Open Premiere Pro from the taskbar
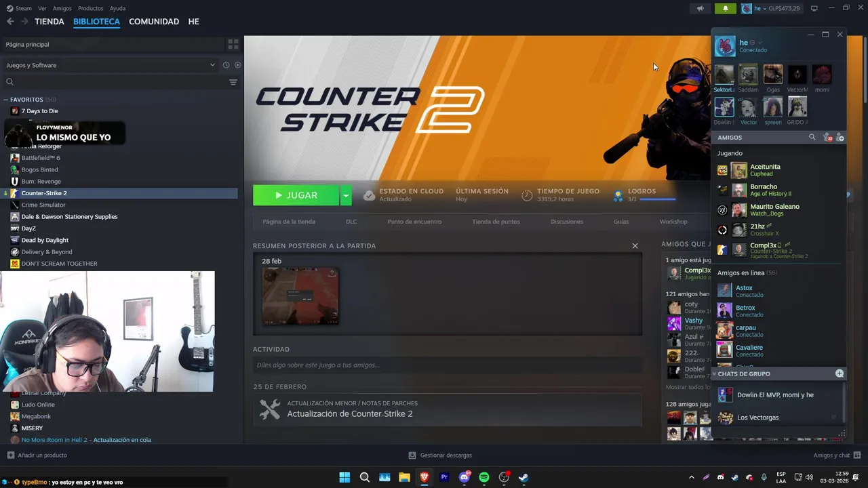This screenshot has width=868, height=488. pyautogui.click(x=444, y=477)
